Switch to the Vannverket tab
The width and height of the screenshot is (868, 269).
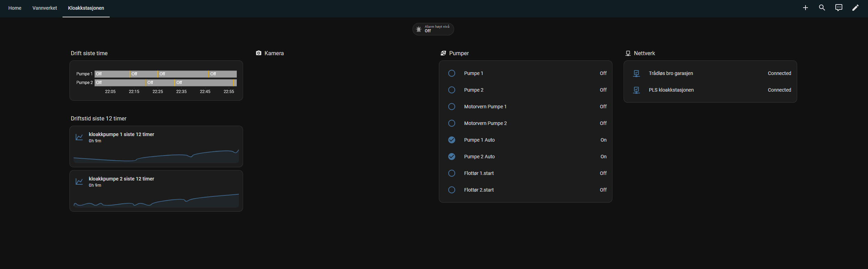pos(44,8)
